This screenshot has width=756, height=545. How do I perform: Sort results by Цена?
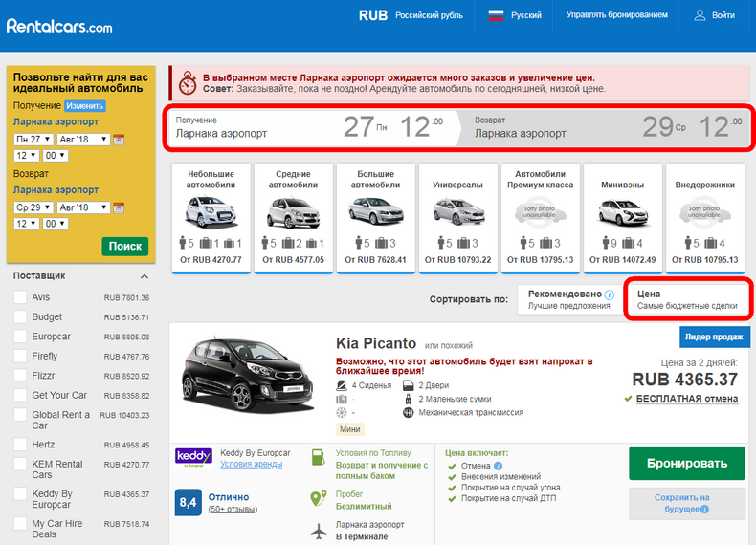click(687, 299)
